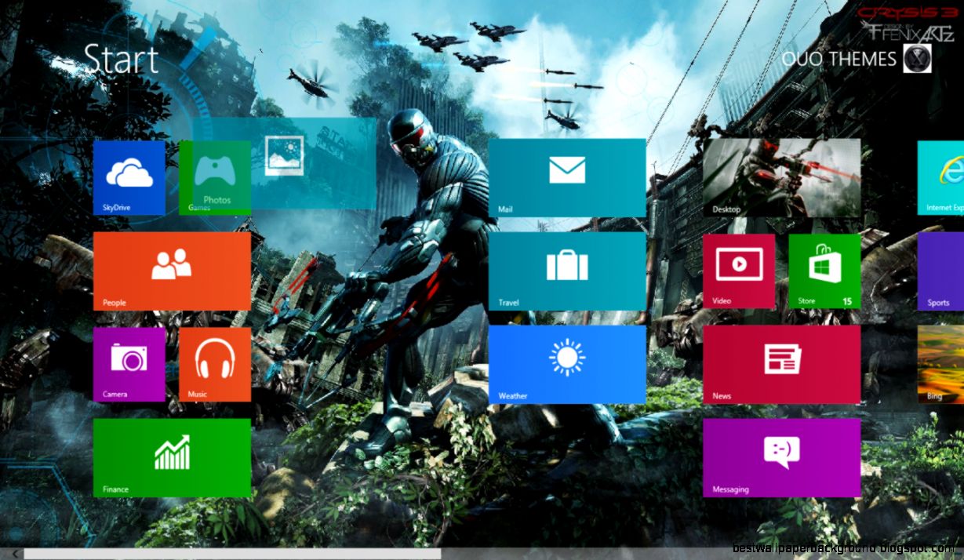Viewport: 964px width, 560px height.
Task: Open the Music tile
Action: click(215, 365)
